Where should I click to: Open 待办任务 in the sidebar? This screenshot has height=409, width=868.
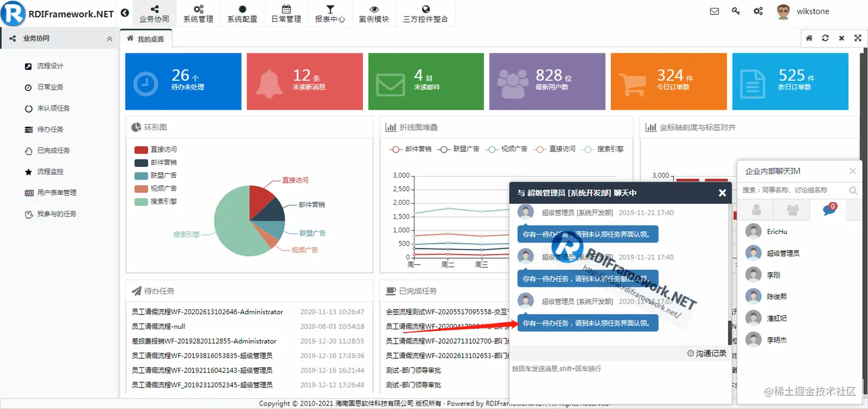click(50, 130)
